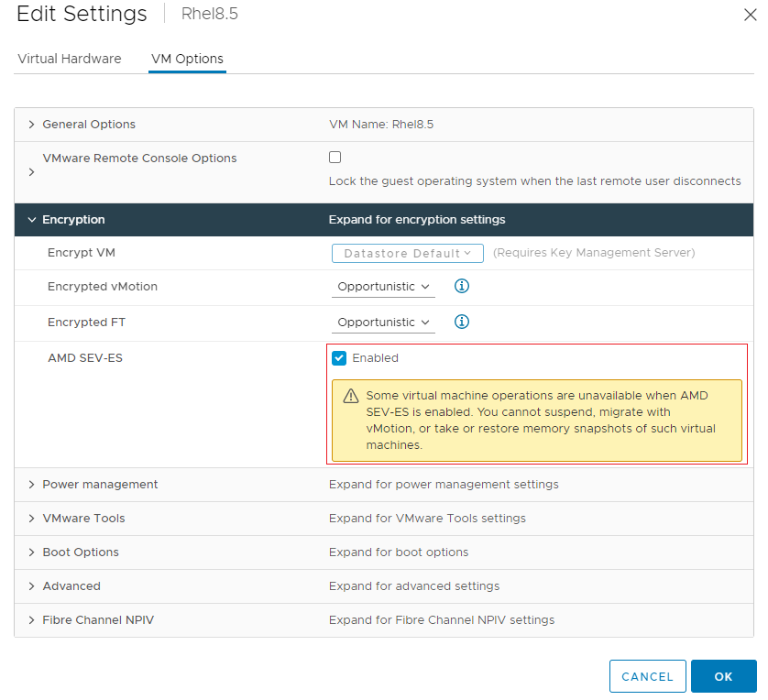768x700 pixels.
Task: Confirm settings with the OK button
Action: point(723,675)
